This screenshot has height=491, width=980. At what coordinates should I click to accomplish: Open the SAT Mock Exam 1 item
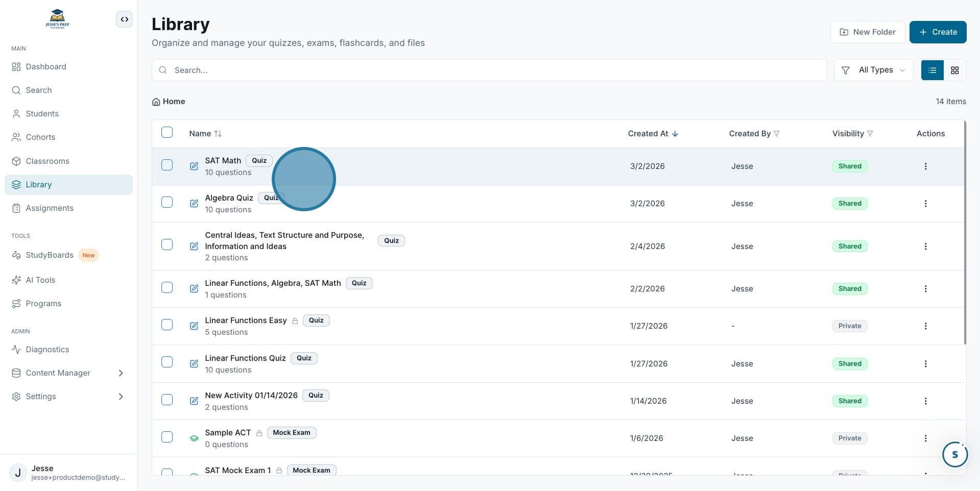tap(238, 471)
